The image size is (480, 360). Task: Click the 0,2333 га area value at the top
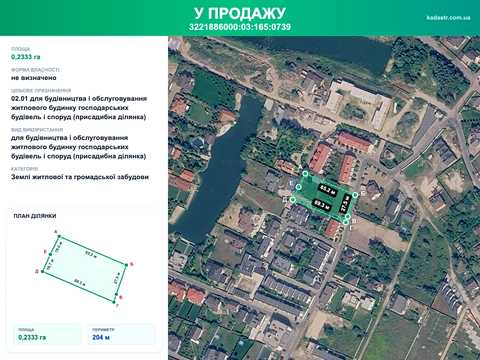click(x=26, y=57)
